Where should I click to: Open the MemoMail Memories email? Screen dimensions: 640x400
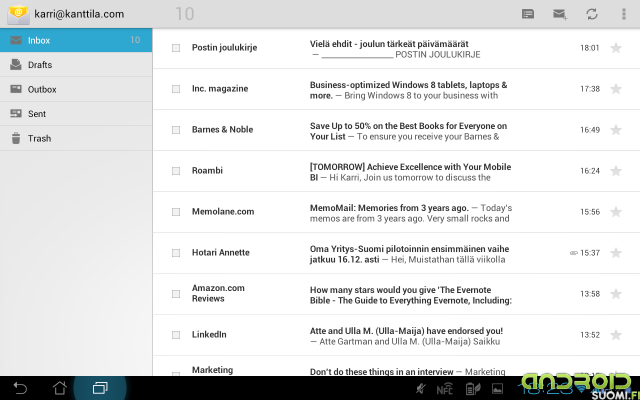click(x=396, y=212)
